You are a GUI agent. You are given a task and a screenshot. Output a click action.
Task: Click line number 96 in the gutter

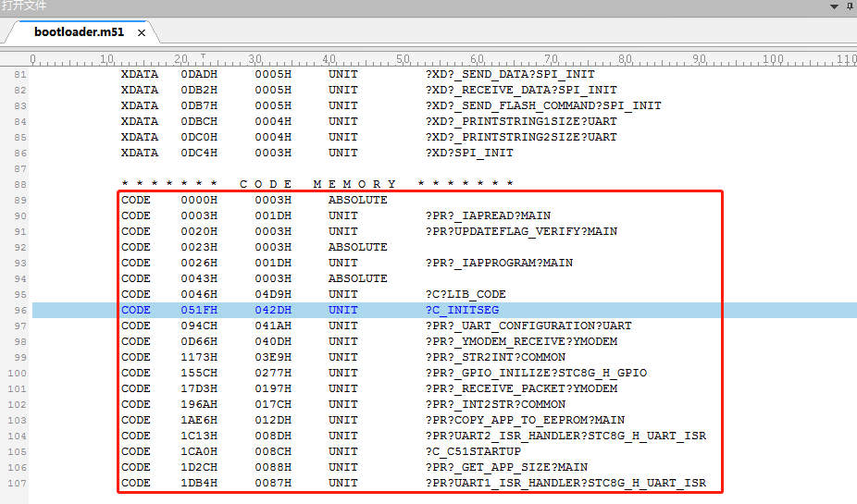tap(20, 310)
